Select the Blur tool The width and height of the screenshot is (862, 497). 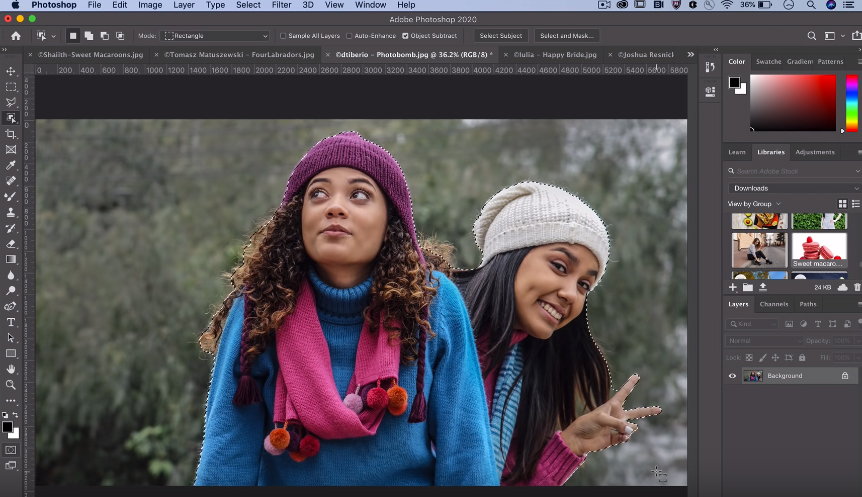(11, 275)
